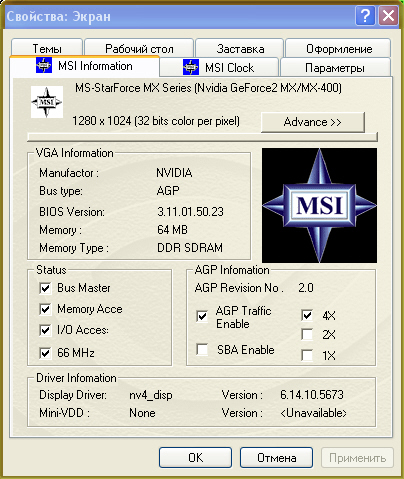The image size is (404, 479).
Task: Select the Оформление tab
Action: 339,48
